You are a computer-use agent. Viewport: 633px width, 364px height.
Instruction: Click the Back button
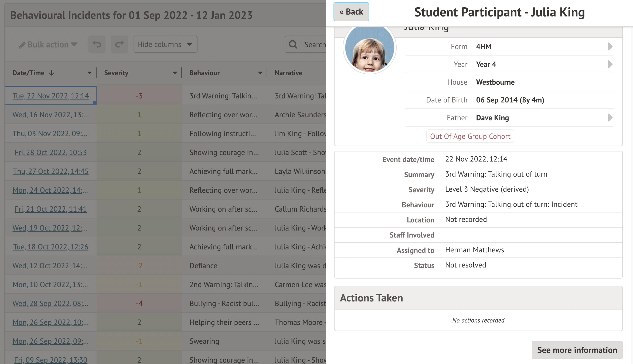coord(351,12)
